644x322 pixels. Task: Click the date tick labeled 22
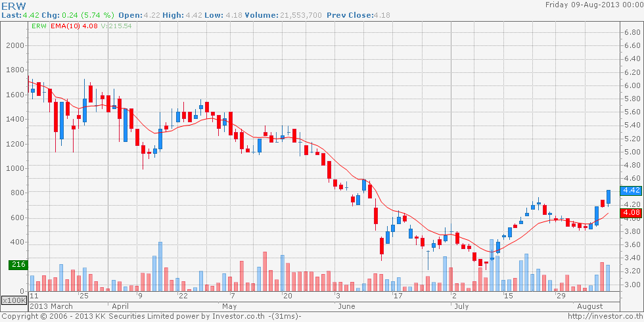click(x=183, y=296)
